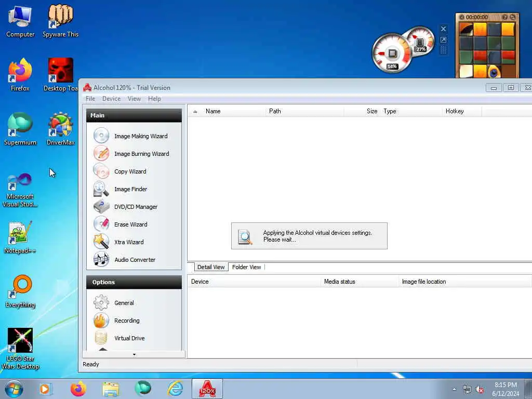This screenshot has width=532, height=399.
Task: Open Internet Explorer from taskbar
Action: [x=175, y=389]
